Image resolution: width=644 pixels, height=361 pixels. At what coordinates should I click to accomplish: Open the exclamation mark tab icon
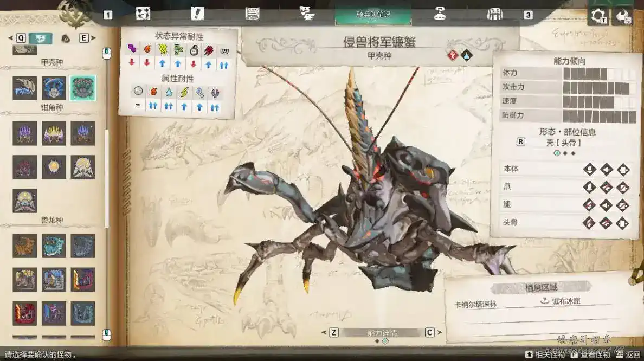(x=198, y=14)
